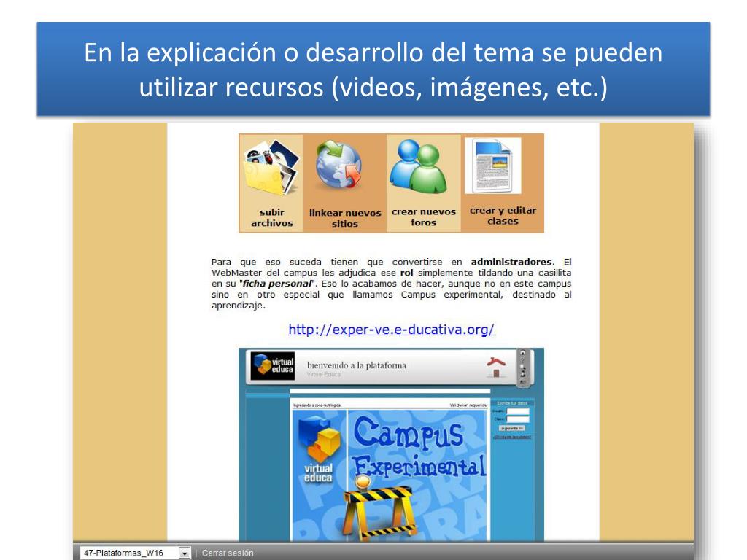Click the Cerrar sesión link
Screen dimensions: 747x560
point(228,553)
